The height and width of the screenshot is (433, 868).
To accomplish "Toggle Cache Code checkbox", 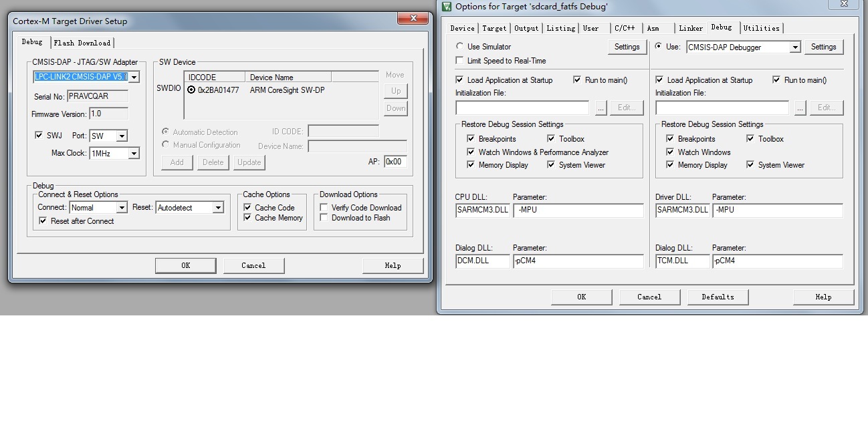I will coord(247,208).
